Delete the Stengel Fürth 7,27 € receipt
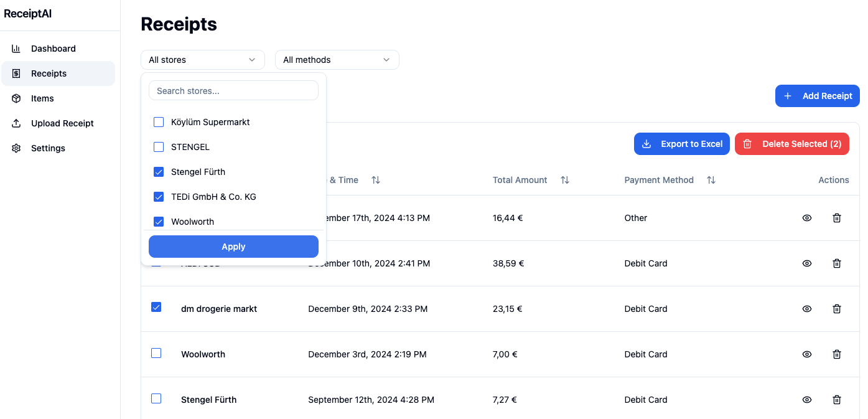This screenshot has width=868, height=419. (x=837, y=400)
